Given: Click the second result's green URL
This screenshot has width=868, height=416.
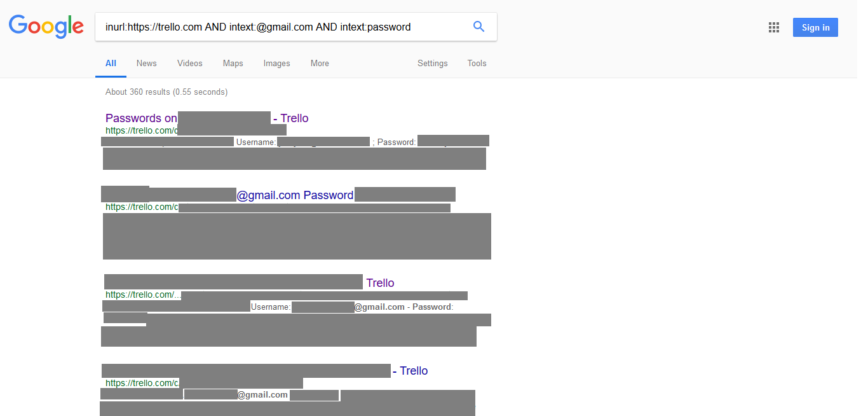Looking at the screenshot, I should coord(141,207).
